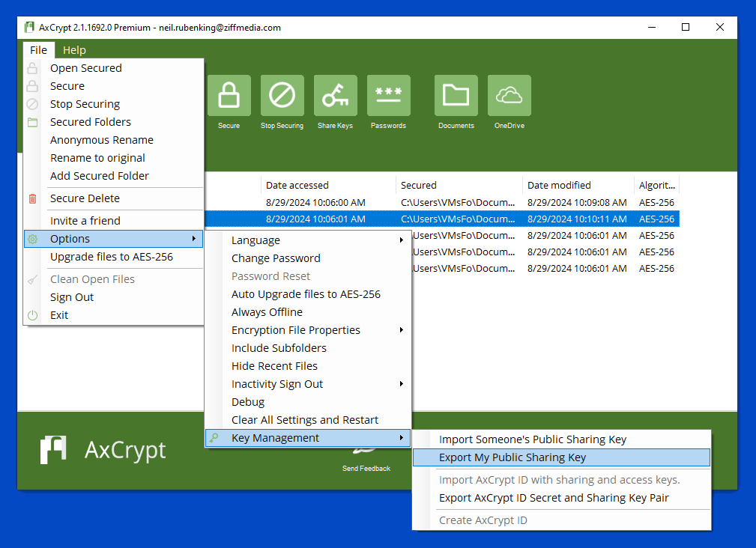The width and height of the screenshot is (756, 548).
Task: Open the Help menu
Action: pyautogui.click(x=74, y=49)
